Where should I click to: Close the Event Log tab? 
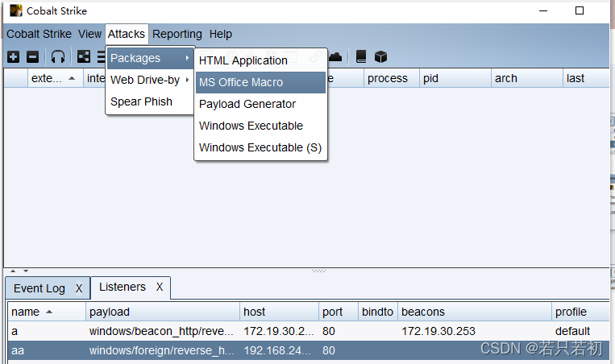click(x=79, y=289)
